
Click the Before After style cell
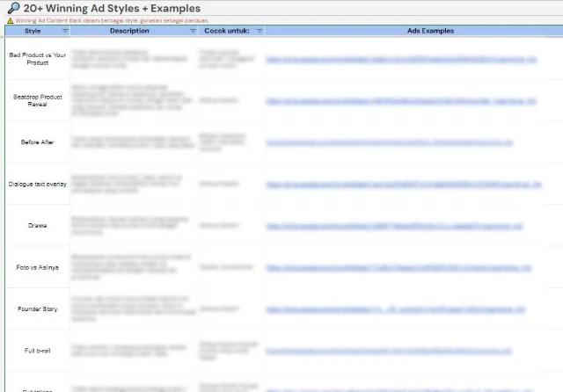click(x=37, y=142)
